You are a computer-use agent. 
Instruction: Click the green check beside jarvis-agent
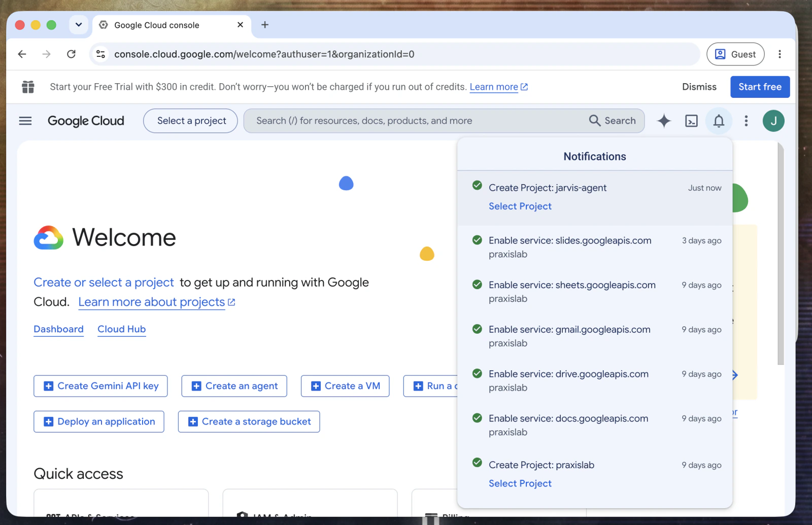477,185
